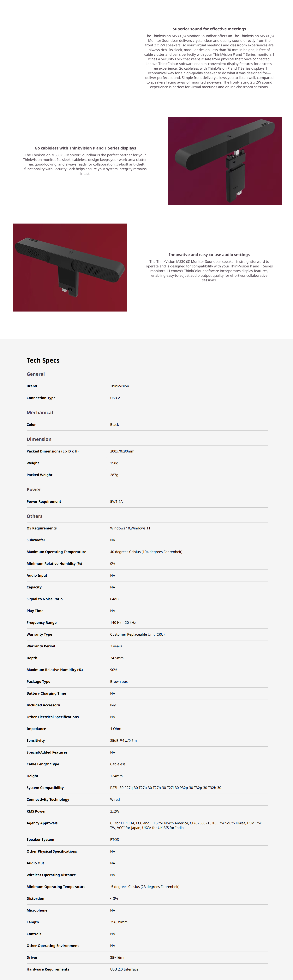Select the Others section heading
This screenshot has width=293, height=980.
(x=35, y=516)
